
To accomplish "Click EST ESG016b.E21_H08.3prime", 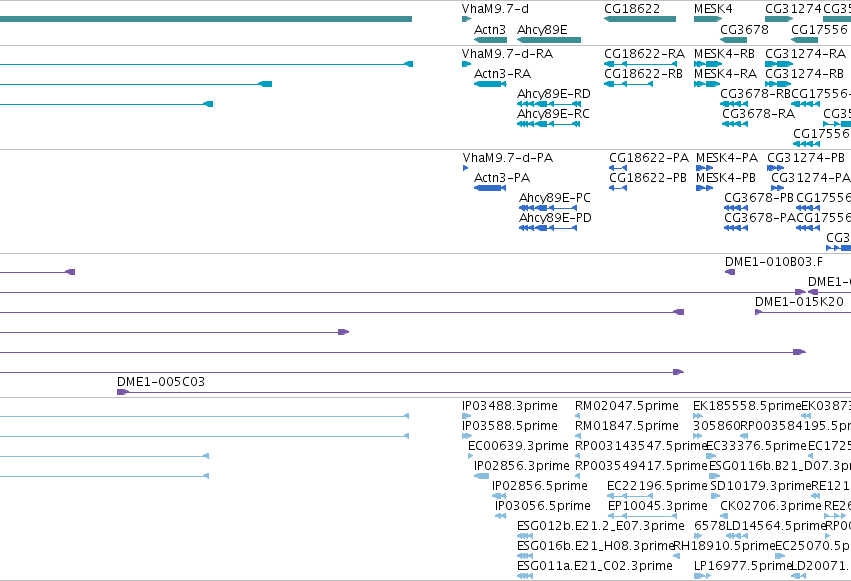I will (525, 556).
